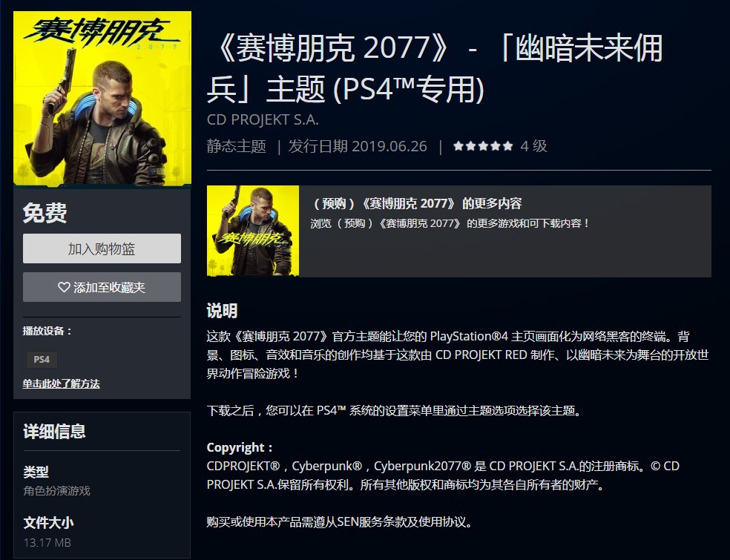Click the PS4 device badge
Screen dimensions: 730x560
coord(42,360)
